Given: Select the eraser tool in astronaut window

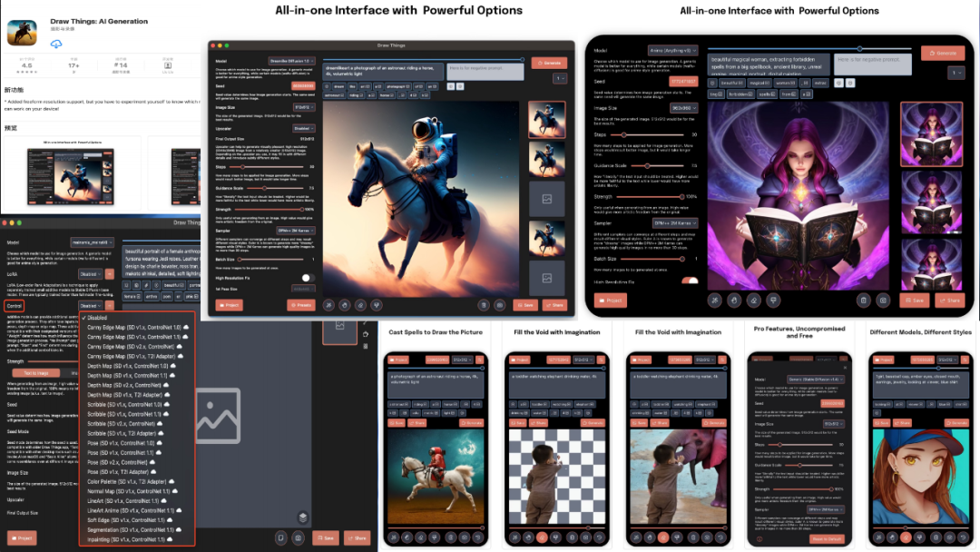Looking at the screenshot, I should 360,305.
